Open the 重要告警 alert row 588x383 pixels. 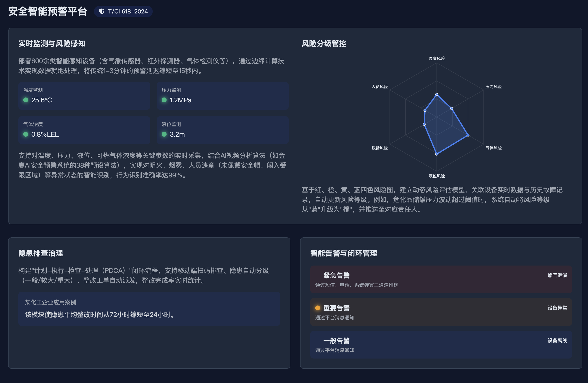point(441,312)
